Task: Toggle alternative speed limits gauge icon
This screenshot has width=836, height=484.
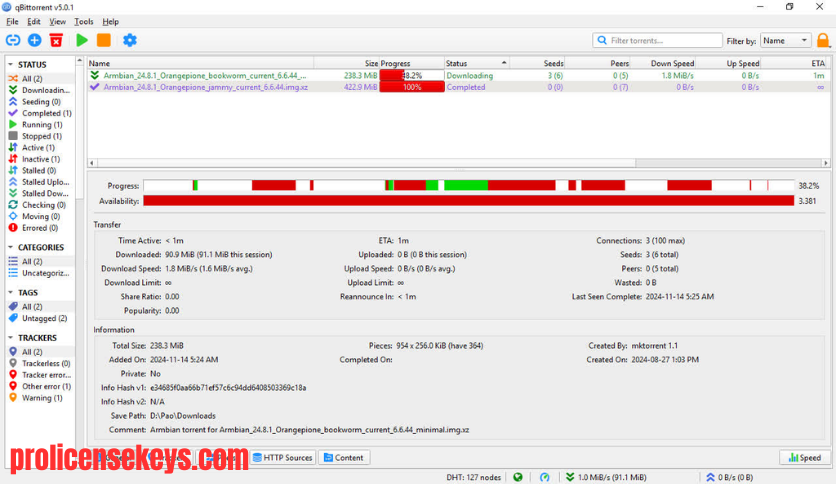Action: [x=544, y=477]
